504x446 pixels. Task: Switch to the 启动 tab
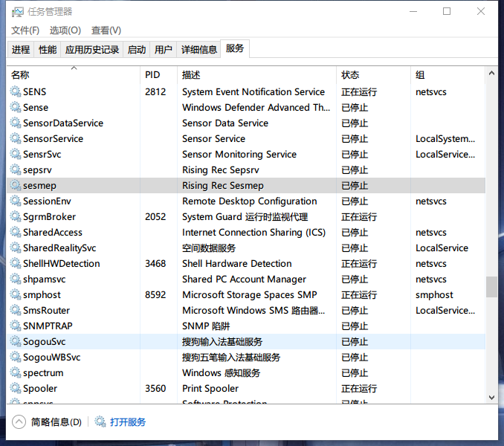(137, 50)
